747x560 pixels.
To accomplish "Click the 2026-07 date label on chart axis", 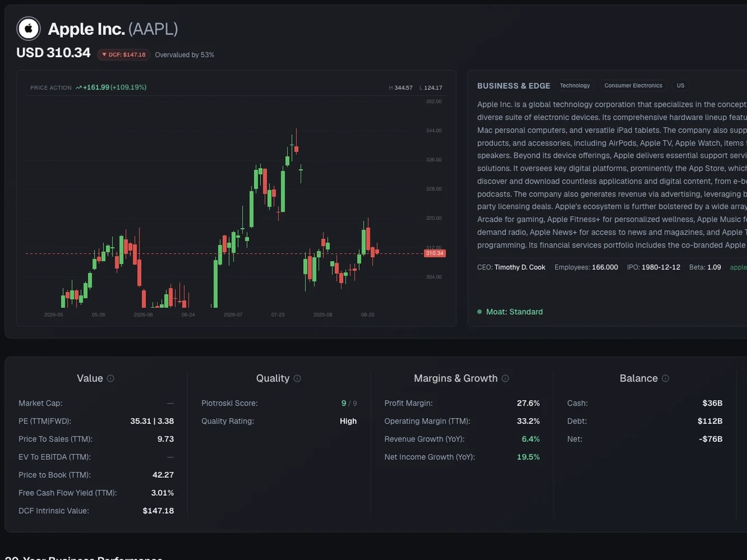I will click(233, 315).
